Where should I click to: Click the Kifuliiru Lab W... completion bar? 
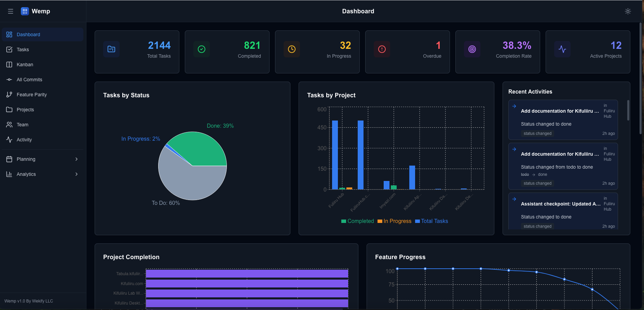(x=247, y=293)
